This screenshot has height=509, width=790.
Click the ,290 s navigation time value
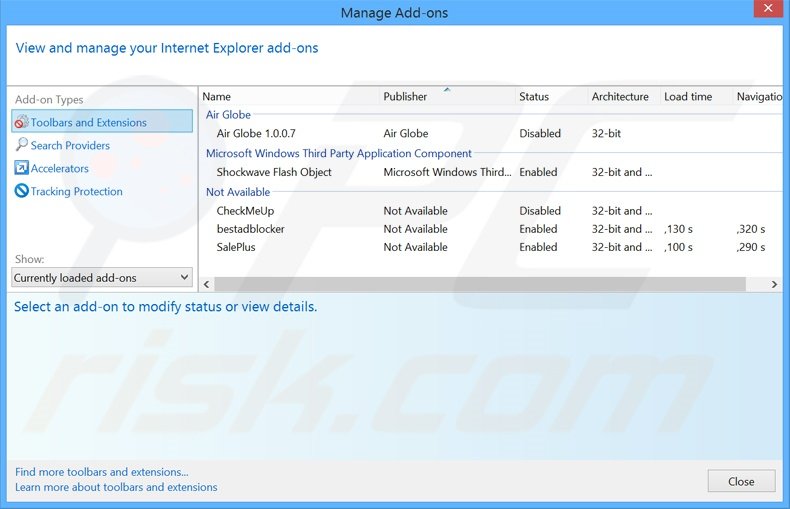[x=751, y=247]
